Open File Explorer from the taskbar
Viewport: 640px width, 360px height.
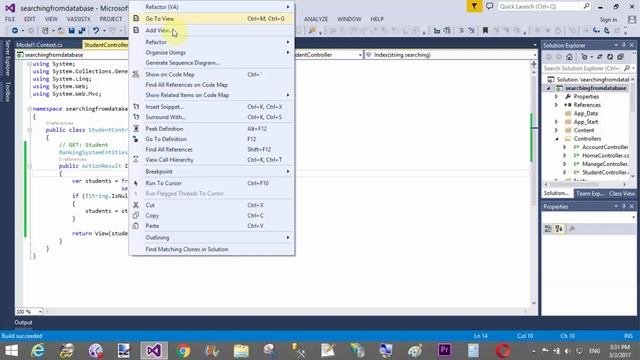(x=241, y=351)
